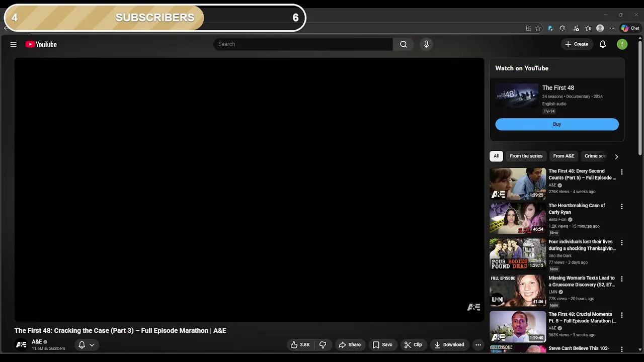The width and height of the screenshot is (644, 362).
Task: Open the Bella Fiori channel name
Action: click(557, 220)
